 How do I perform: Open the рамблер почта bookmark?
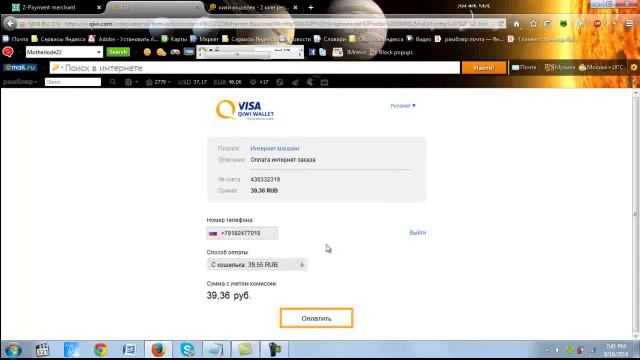click(469, 39)
